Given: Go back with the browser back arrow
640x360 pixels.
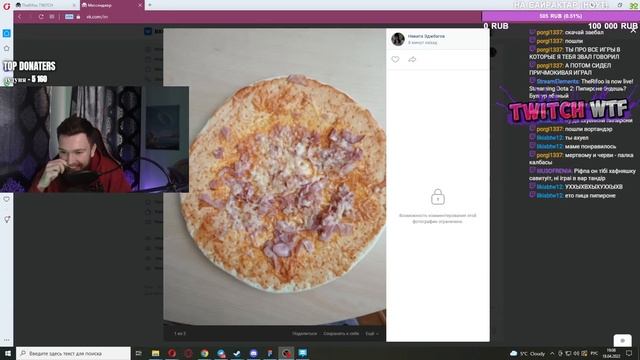Looking at the screenshot, I should click(x=20, y=17).
